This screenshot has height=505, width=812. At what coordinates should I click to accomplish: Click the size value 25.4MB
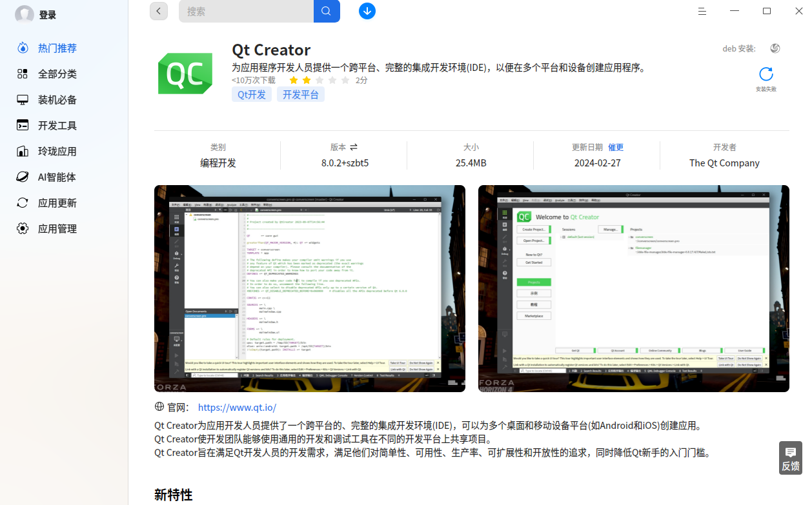tap(471, 163)
